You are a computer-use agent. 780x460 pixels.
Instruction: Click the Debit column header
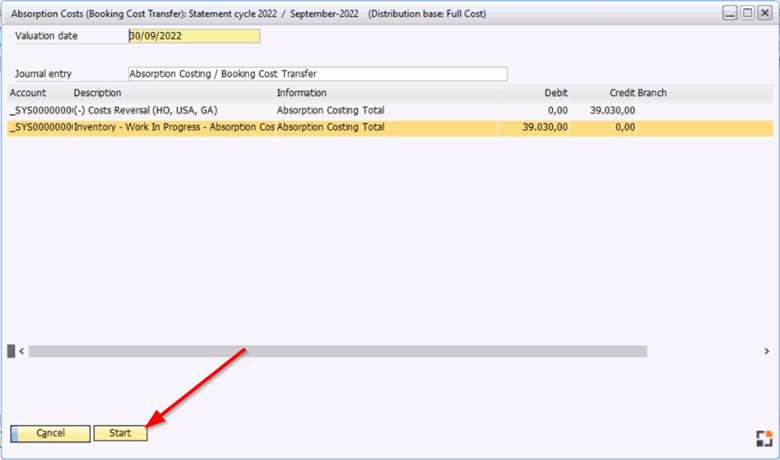pos(556,93)
